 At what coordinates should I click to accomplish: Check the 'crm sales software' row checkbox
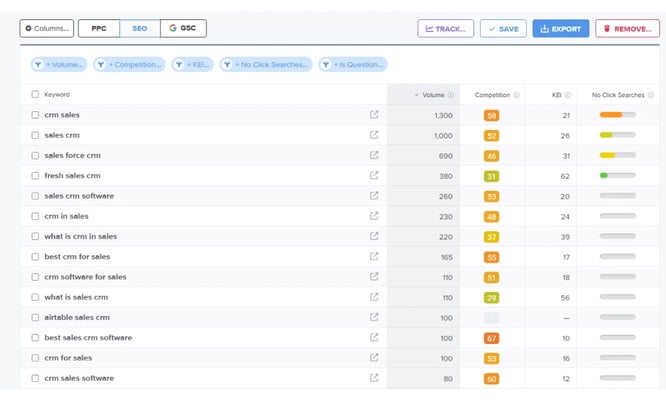35,378
